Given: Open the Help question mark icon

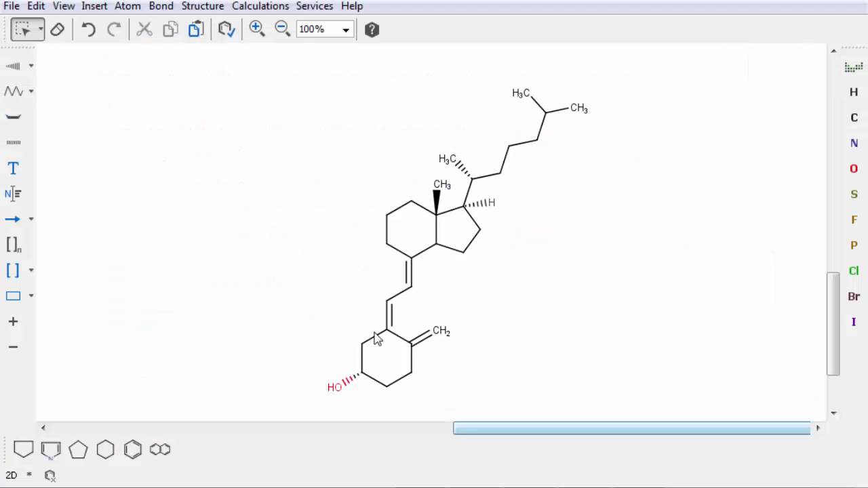Looking at the screenshot, I should (x=372, y=29).
